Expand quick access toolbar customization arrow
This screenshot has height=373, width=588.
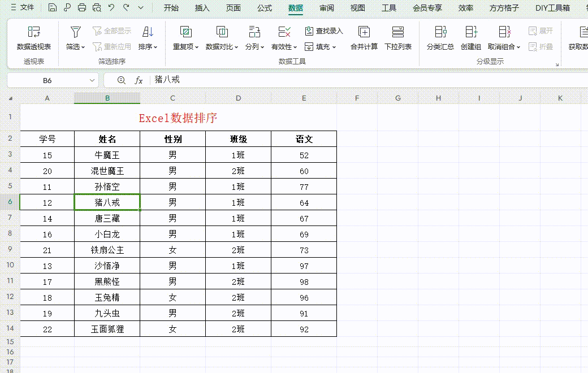tap(141, 7)
